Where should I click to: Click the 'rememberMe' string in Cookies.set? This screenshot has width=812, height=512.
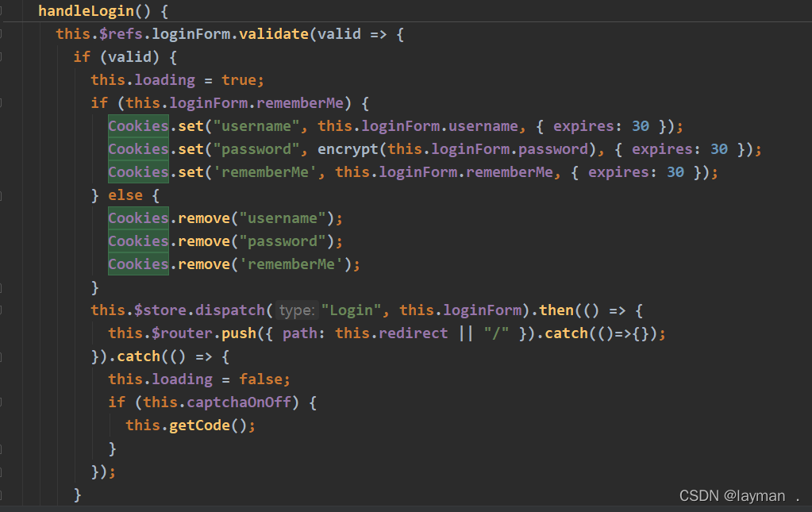point(264,172)
